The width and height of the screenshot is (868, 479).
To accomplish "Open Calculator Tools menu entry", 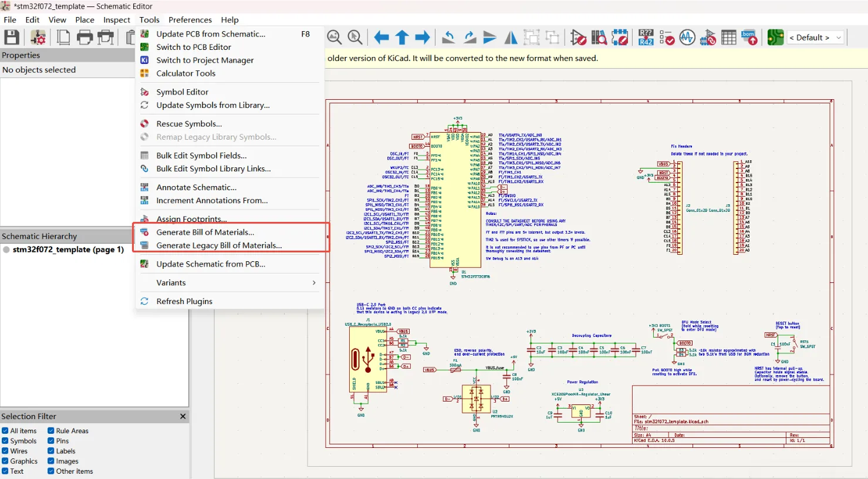I will (229, 73).
